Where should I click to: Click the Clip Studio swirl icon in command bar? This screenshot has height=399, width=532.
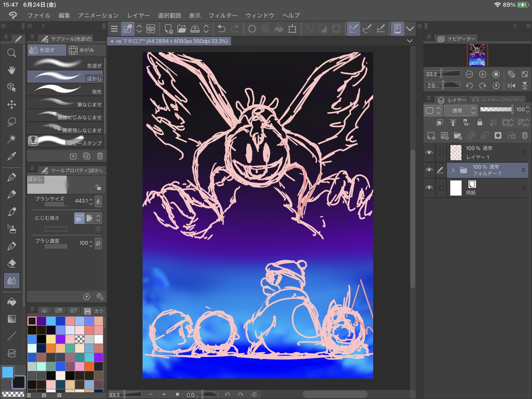click(150, 29)
